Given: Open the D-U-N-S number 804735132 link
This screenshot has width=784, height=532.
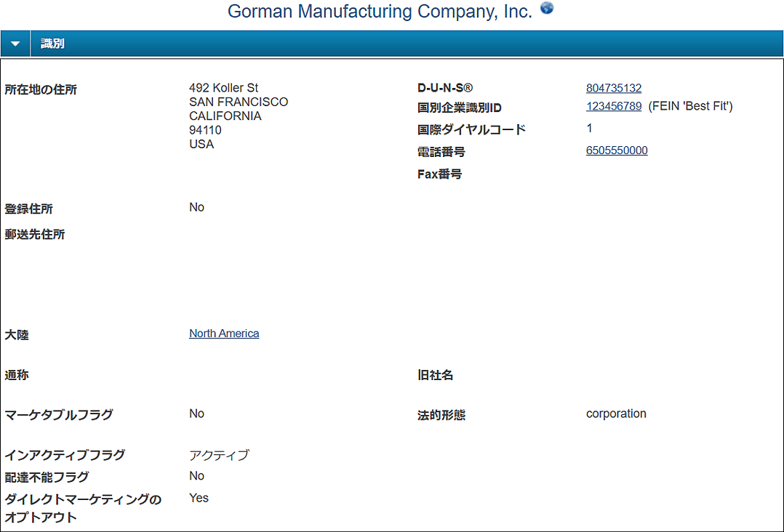Looking at the screenshot, I should [x=614, y=88].
